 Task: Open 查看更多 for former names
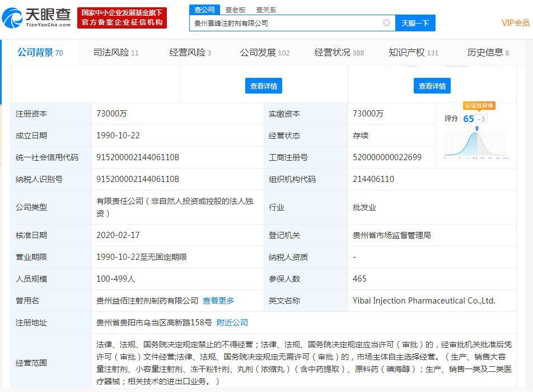point(218,301)
